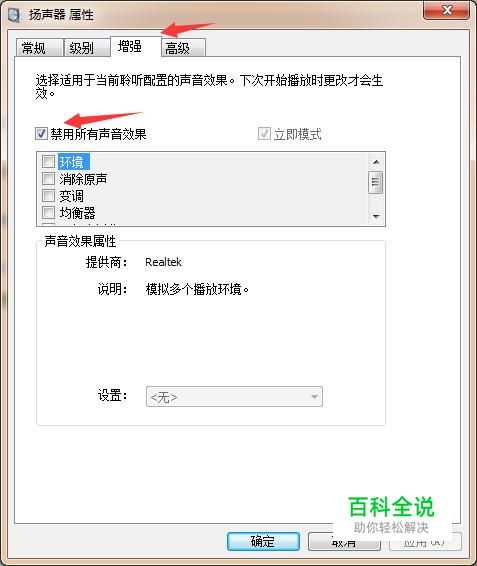Screen dimensions: 477x566
Task: Close the 扬声器 属性 dialog window
Action: point(447,10)
